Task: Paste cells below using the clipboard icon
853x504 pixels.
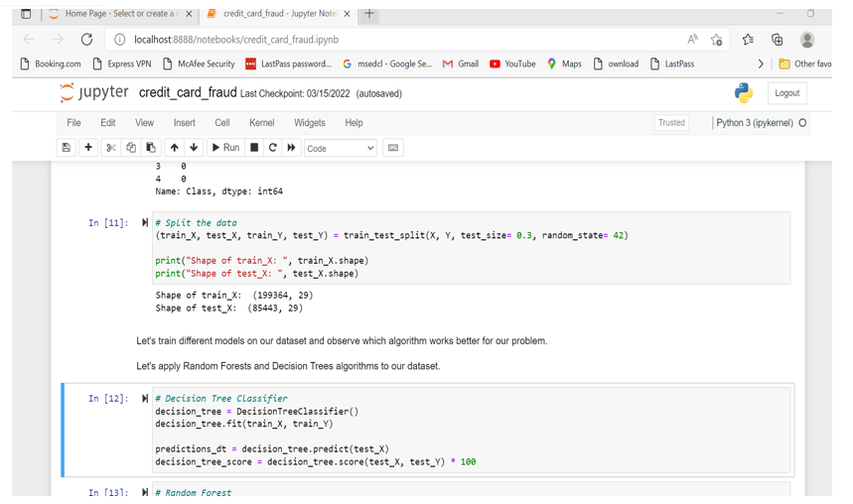Action: click(x=151, y=148)
